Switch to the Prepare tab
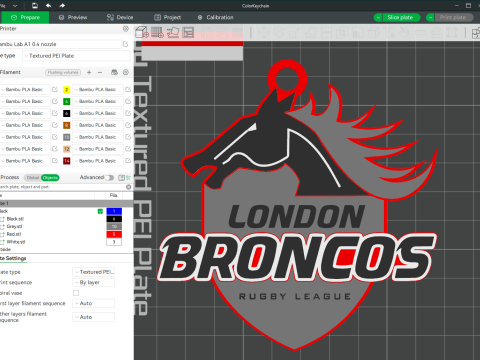Image resolution: width=480 pixels, height=360 pixels. (25, 17)
